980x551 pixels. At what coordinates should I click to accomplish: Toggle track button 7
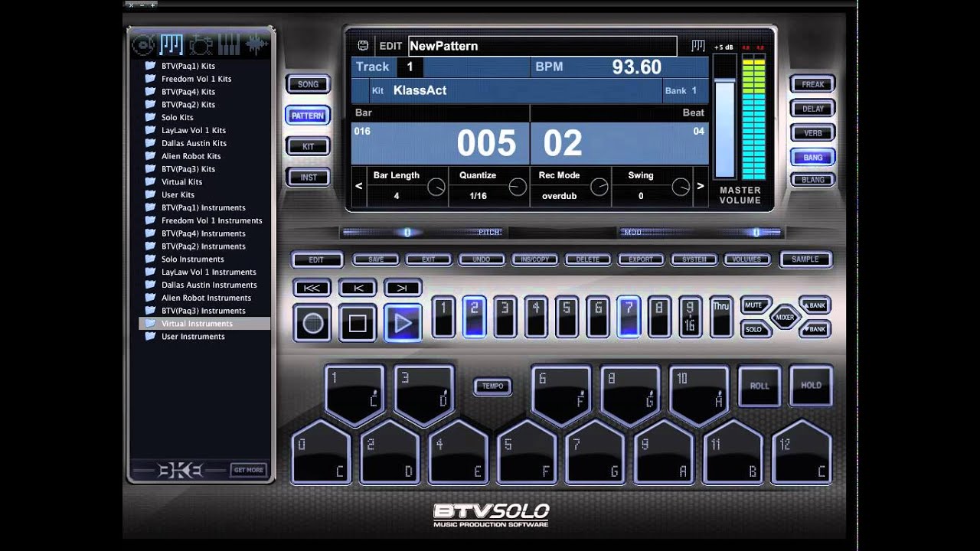coord(629,317)
